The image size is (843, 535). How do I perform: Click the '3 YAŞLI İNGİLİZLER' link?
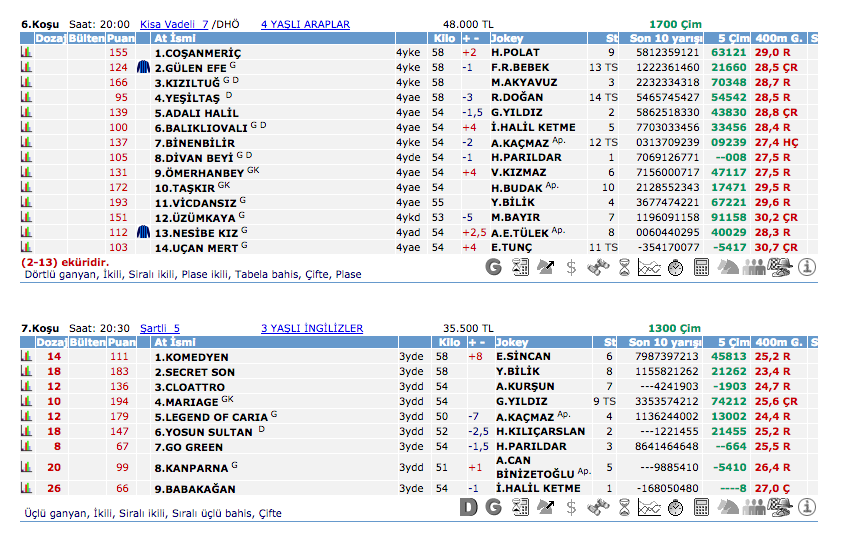click(312, 327)
